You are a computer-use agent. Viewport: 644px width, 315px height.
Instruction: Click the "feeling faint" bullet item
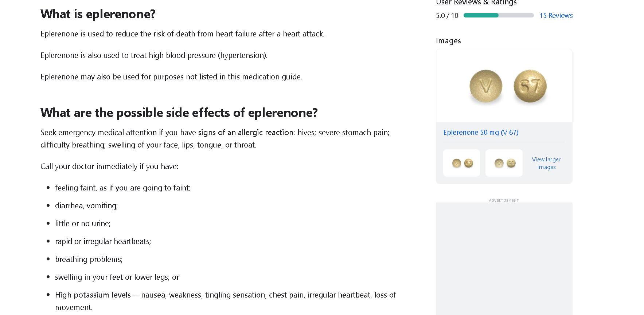click(x=122, y=188)
